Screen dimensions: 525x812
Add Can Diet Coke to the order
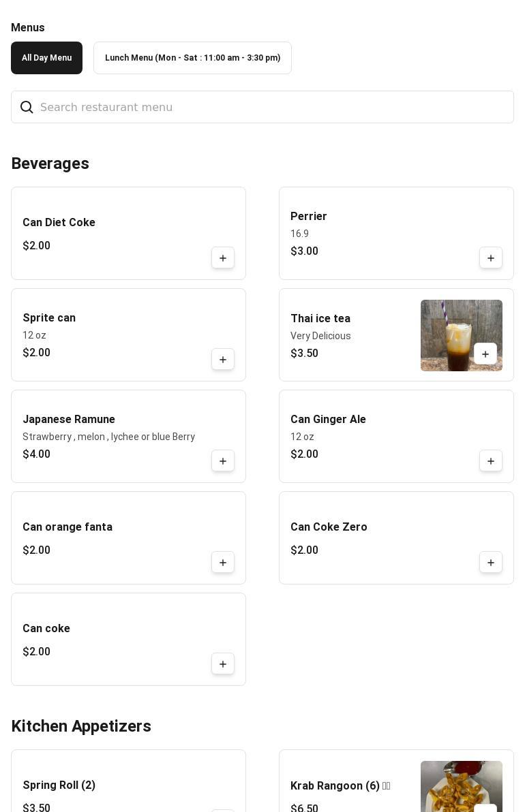(223, 258)
